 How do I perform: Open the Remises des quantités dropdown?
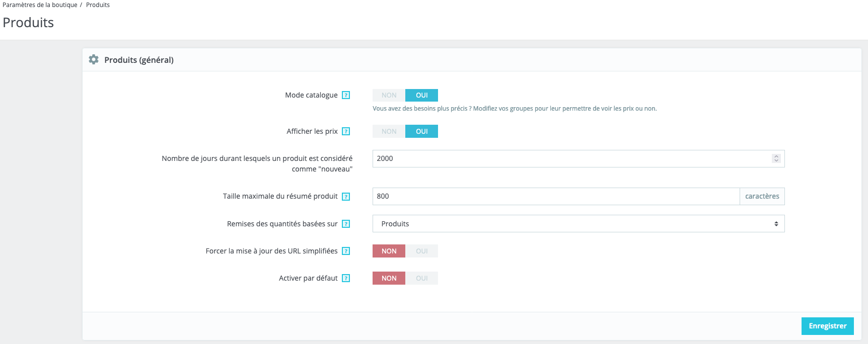click(578, 224)
